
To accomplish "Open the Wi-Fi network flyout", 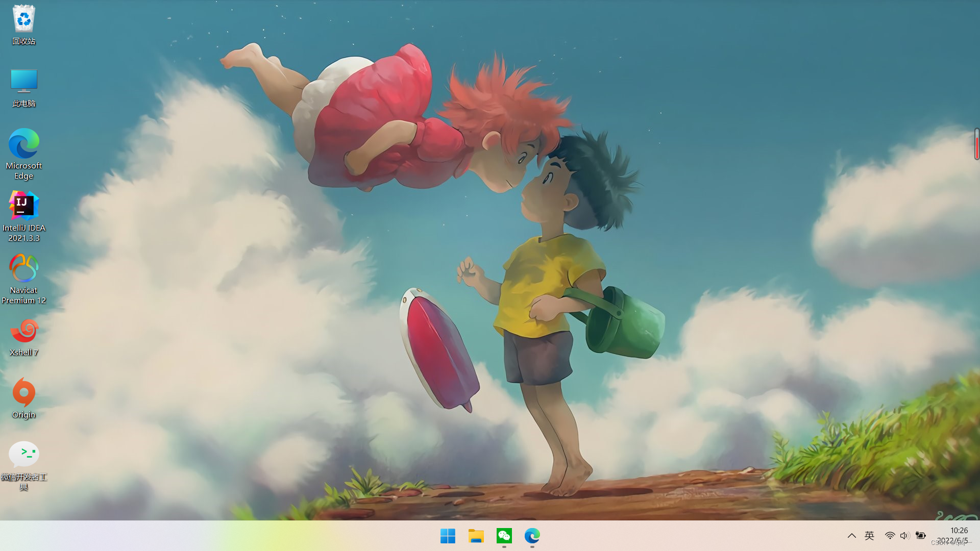I will [x=890, y=536].
